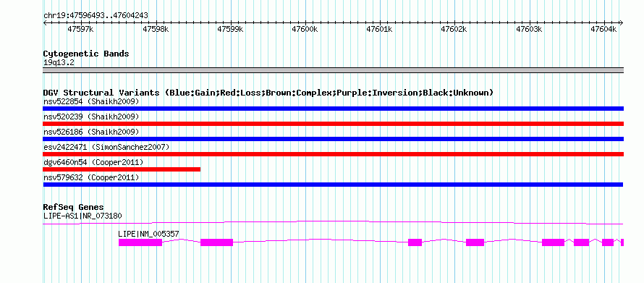This screenshot has width=644, height=283.
Task: Click the LIPE exon block near 47601.5k
Action: click(415, 242)
